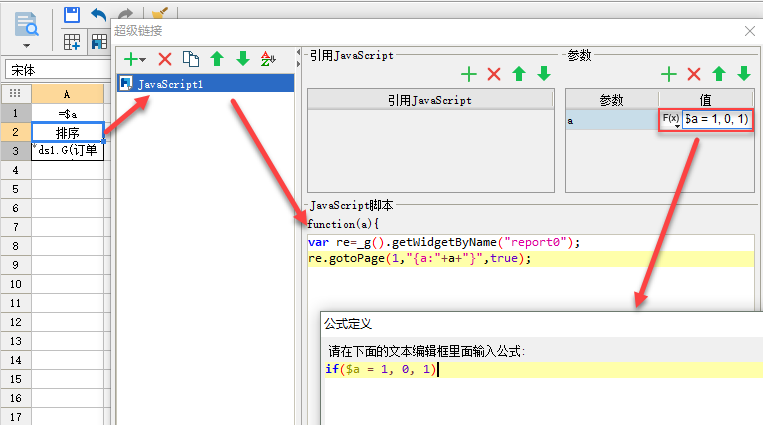This screenshot has width=763, height=425.
Task: Collapse the left panel using the splitter arrow
Action: 298,52
